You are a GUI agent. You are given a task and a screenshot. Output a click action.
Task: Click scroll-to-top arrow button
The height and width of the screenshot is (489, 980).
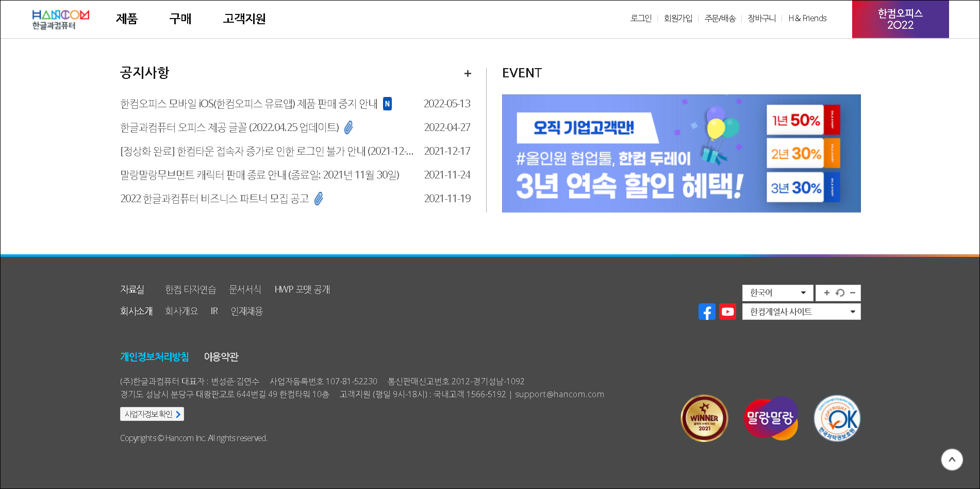[952, 460]
